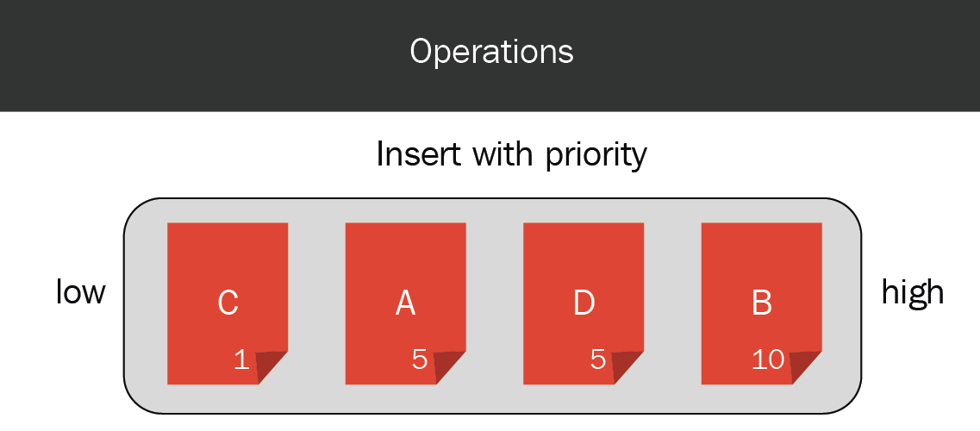Click priority number 10 on card B
The height and width of the screenshot is (431, 980).
point(768,359)
